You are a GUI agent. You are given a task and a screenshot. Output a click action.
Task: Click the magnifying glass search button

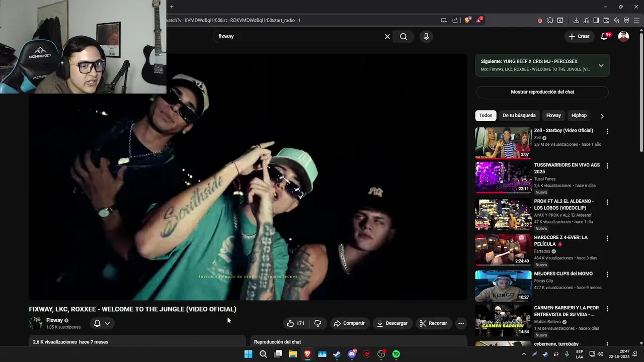click(x=404, y=36)
